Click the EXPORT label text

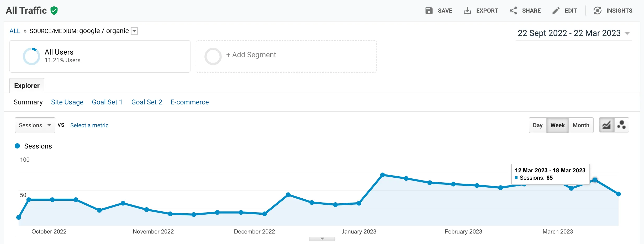(487, 11)
